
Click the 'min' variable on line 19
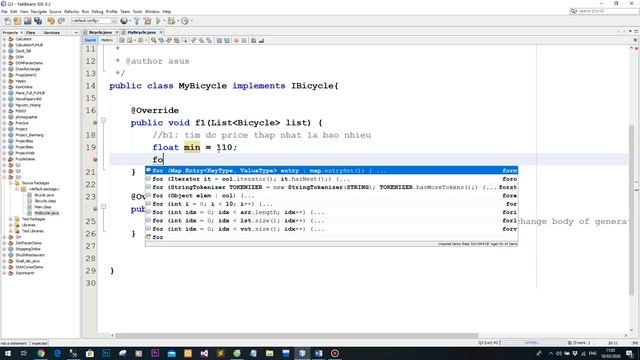coord(192,147)
